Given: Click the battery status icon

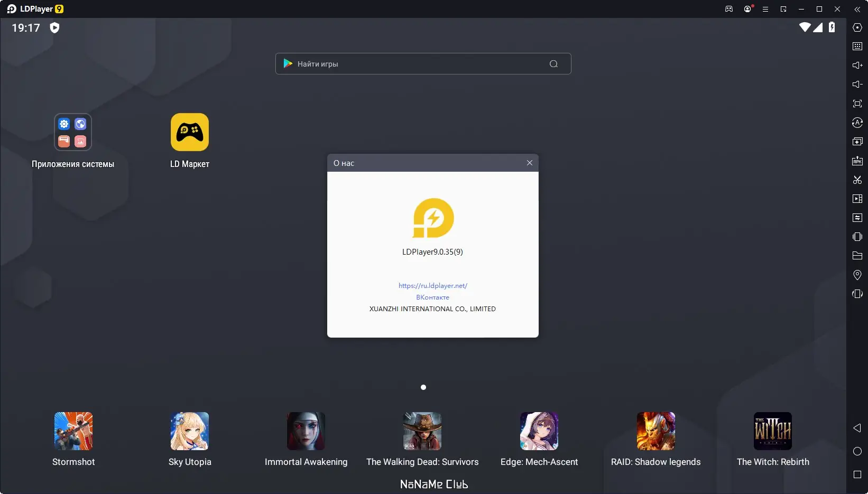Looking at the screenshot, I should point(832,27).
